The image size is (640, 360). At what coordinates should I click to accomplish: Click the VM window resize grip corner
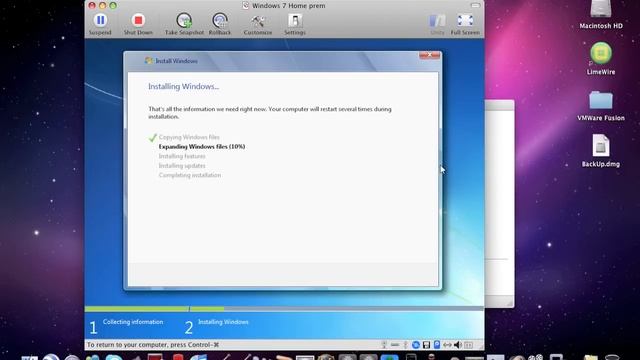[x=480, y=346]
